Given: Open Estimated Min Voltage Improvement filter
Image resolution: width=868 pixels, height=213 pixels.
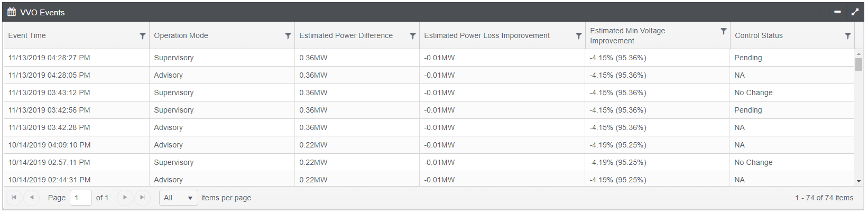Looking at the screenshot, I should point(723,31).
